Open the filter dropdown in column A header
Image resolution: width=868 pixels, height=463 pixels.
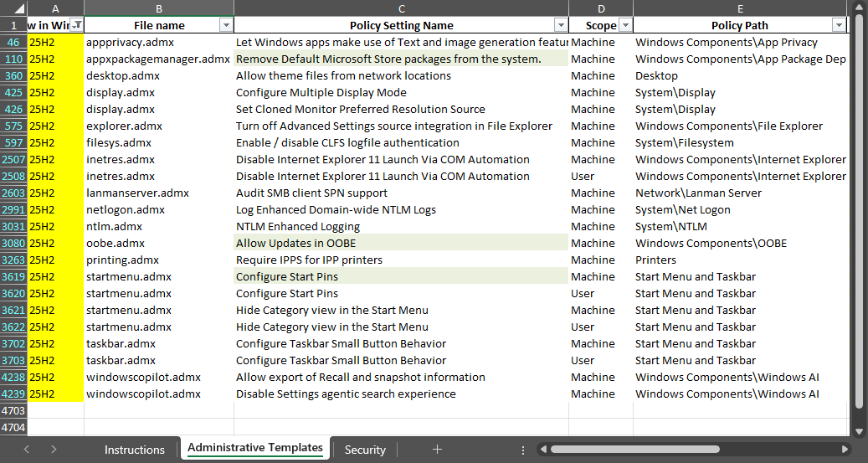tap(78, 25)
